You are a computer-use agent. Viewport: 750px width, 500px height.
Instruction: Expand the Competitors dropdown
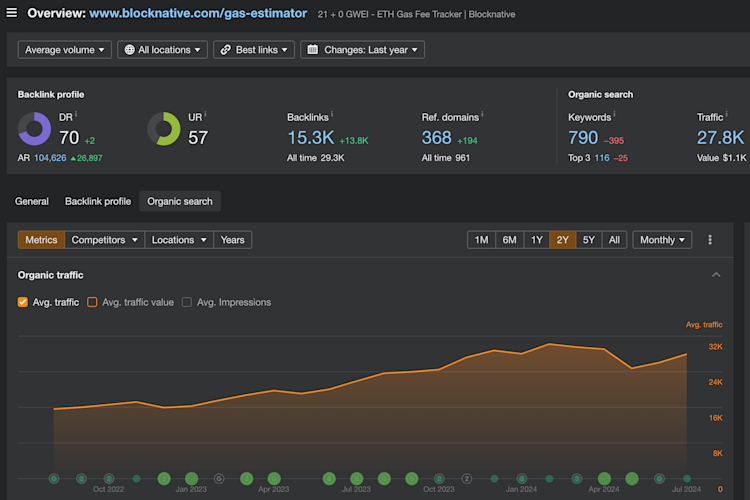pyautogui.click(x=104, y=240)
